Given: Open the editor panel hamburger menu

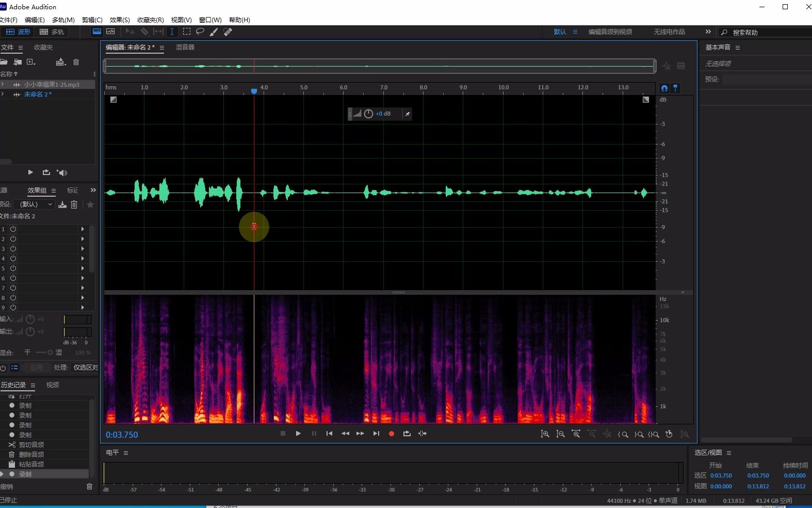Looking at the screenshot, I should (162, 47).
